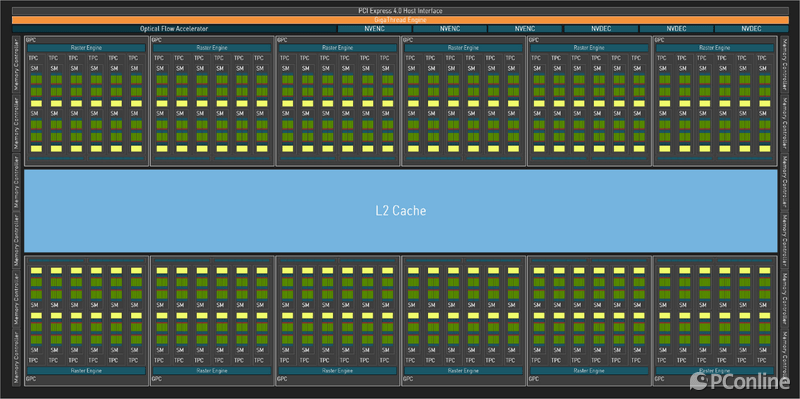Select the first TPC label in the first upper GPC
The height and width of the screenshot is (399, 800).
coord(34,58)
